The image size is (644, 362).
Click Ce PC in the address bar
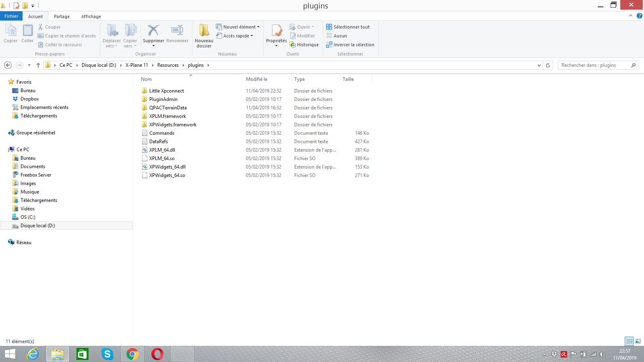(x=66, y=65)
